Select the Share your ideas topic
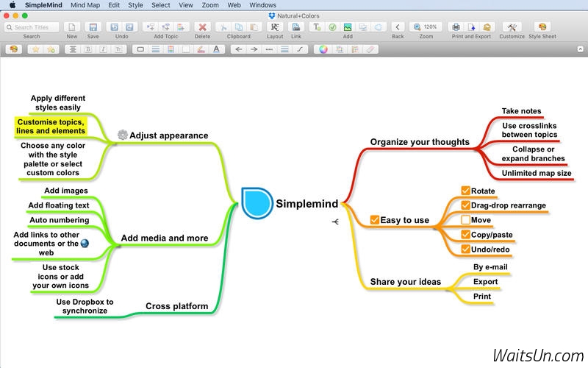 406,282
